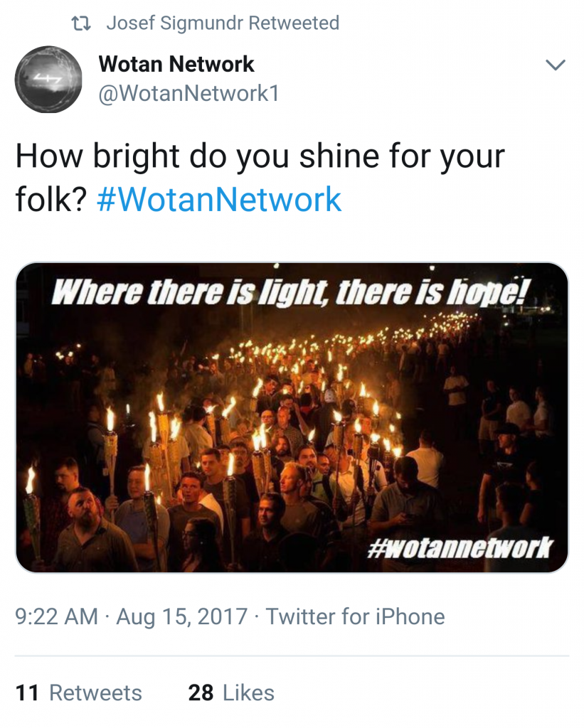
Task: Open the Twitter for iPhone source link
Action: tap(355, 616)
